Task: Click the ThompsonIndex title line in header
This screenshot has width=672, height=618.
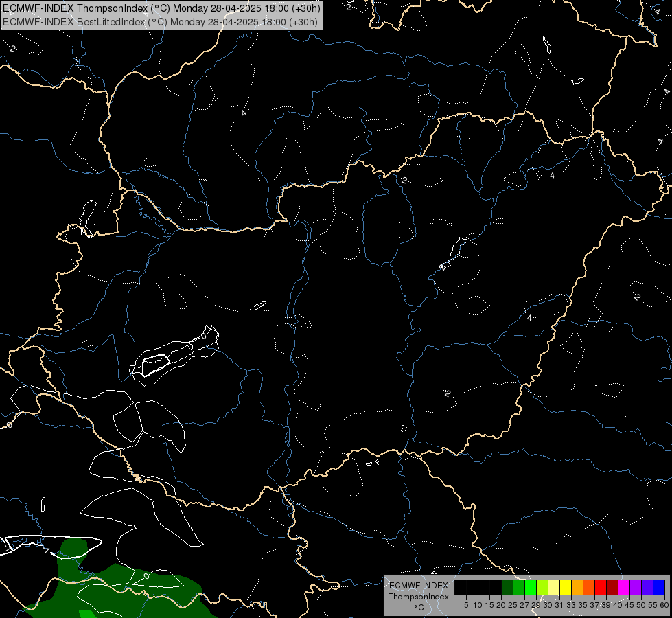Action: tap(161, 8)
